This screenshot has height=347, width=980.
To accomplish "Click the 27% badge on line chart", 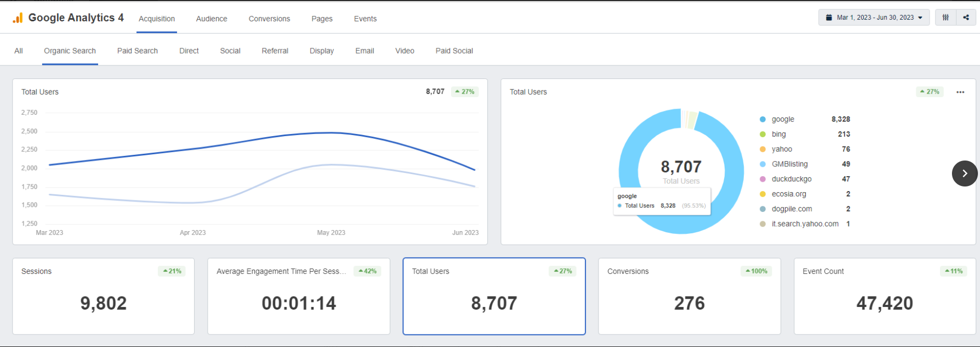I will coord(465,92).
